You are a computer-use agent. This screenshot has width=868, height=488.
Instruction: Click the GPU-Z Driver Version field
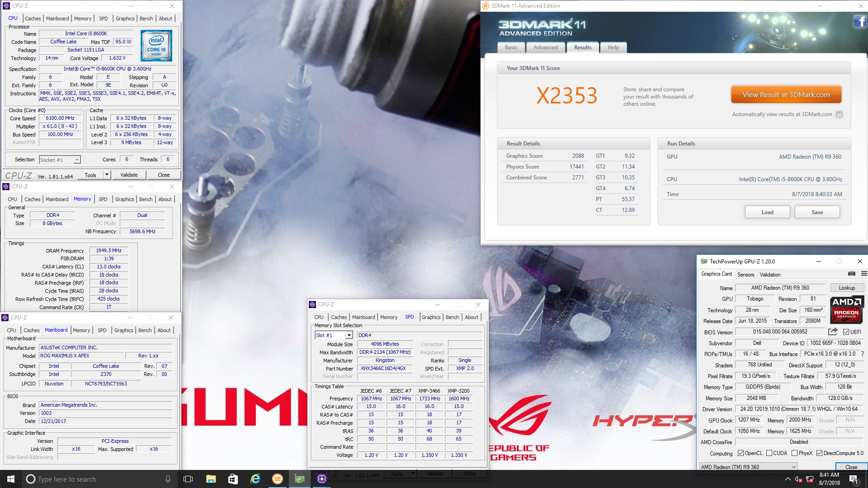[x=799, y=409]
